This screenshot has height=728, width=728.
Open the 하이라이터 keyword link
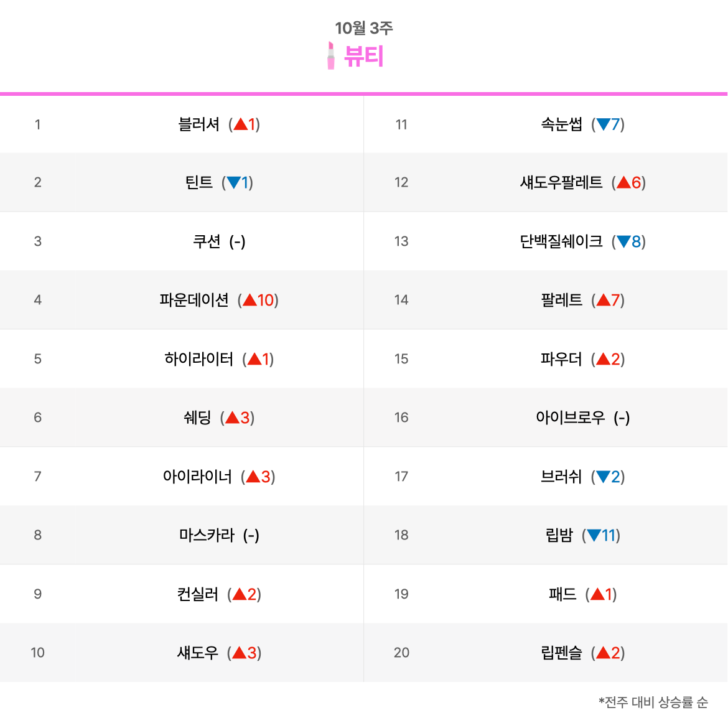pos(198,359)
